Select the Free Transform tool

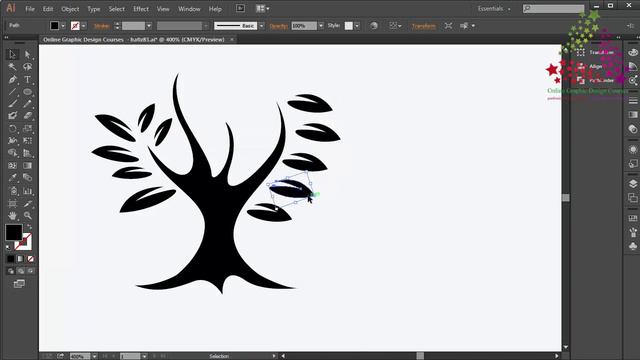27,141
